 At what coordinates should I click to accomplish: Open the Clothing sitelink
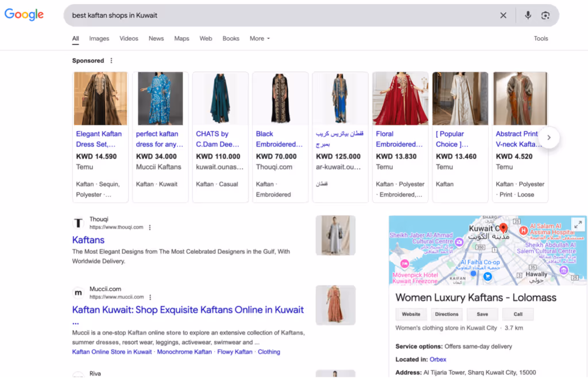[269, 352]
